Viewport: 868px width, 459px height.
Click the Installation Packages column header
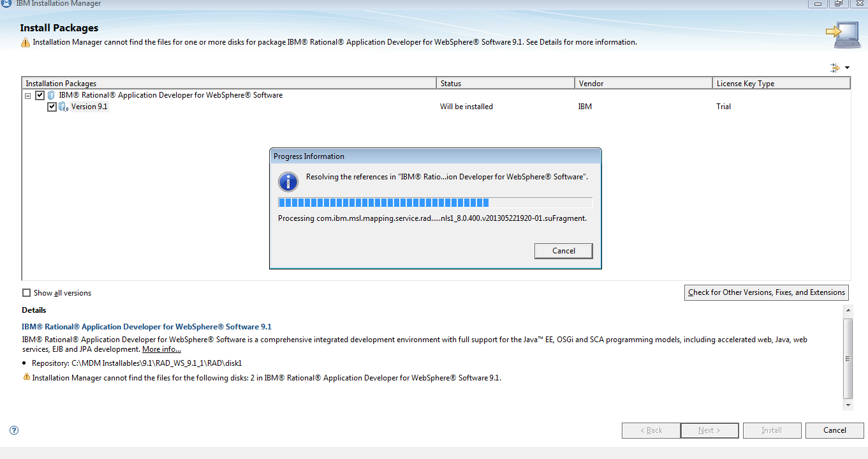pyautogui.click(x=230, y=84)
